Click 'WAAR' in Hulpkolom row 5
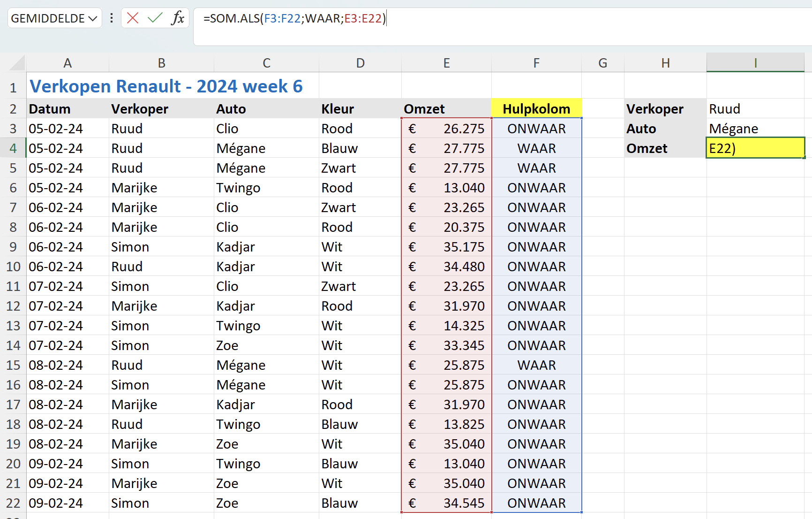 tap(536, 168)
